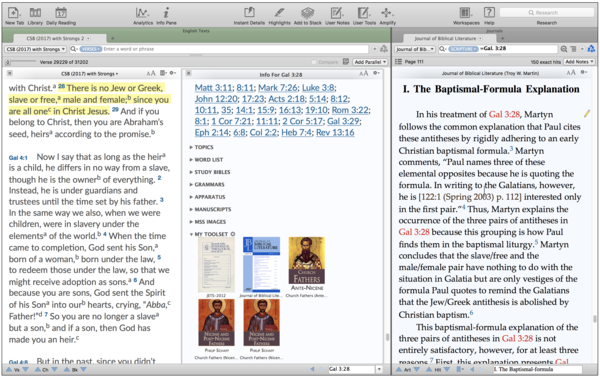Toggle journal table of contents list icon
The height and width of the screenshot is (379, 600).
tap(398, 62)
